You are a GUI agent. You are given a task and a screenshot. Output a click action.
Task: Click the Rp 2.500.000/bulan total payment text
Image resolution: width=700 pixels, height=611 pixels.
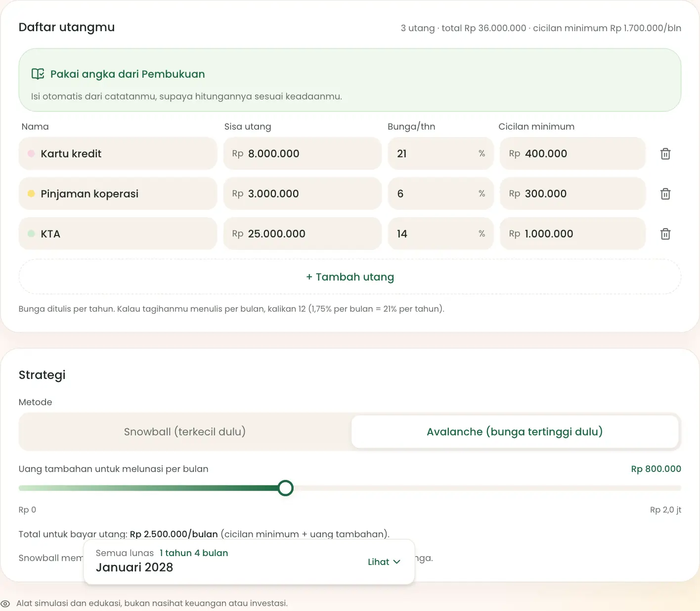pos(174,534)
